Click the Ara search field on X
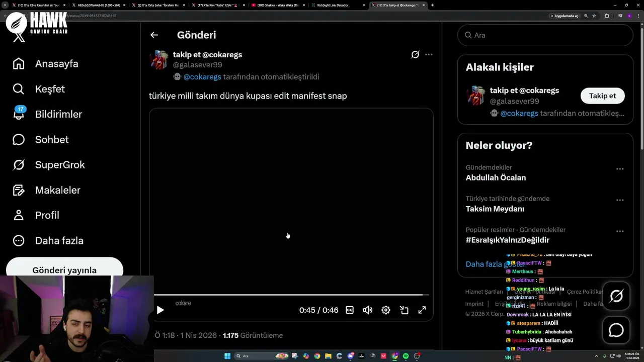644x362 pixels. (545, 35)
